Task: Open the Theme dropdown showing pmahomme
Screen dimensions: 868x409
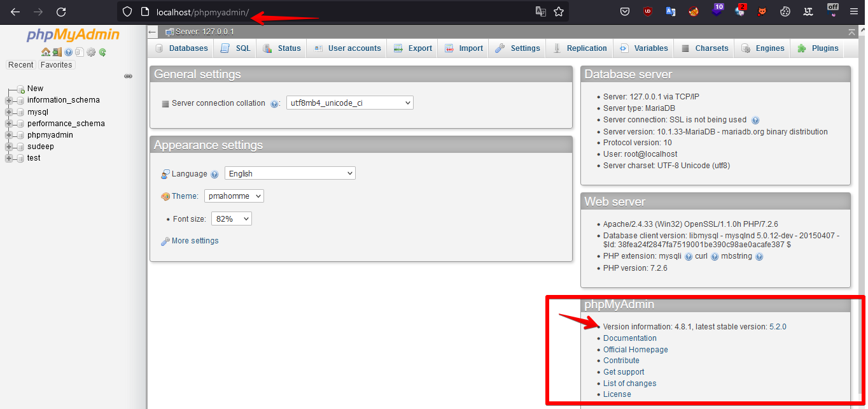Action: (234, 196)
